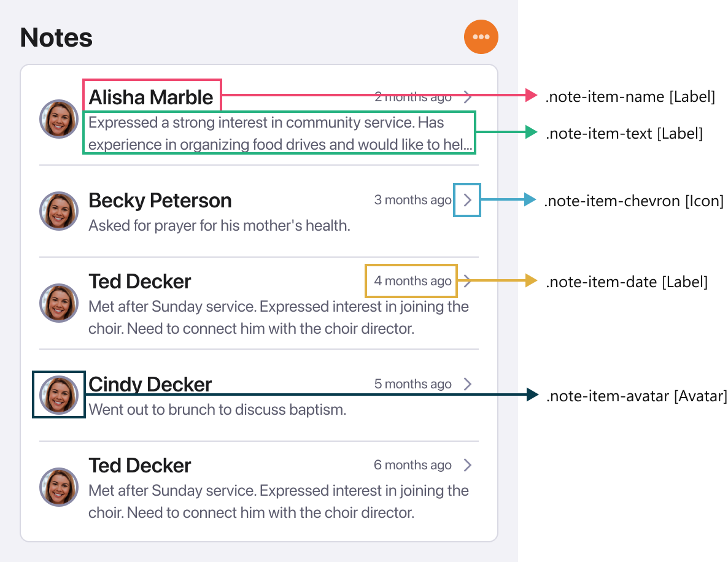Click the 5 months ago date label

coord(412,384)
